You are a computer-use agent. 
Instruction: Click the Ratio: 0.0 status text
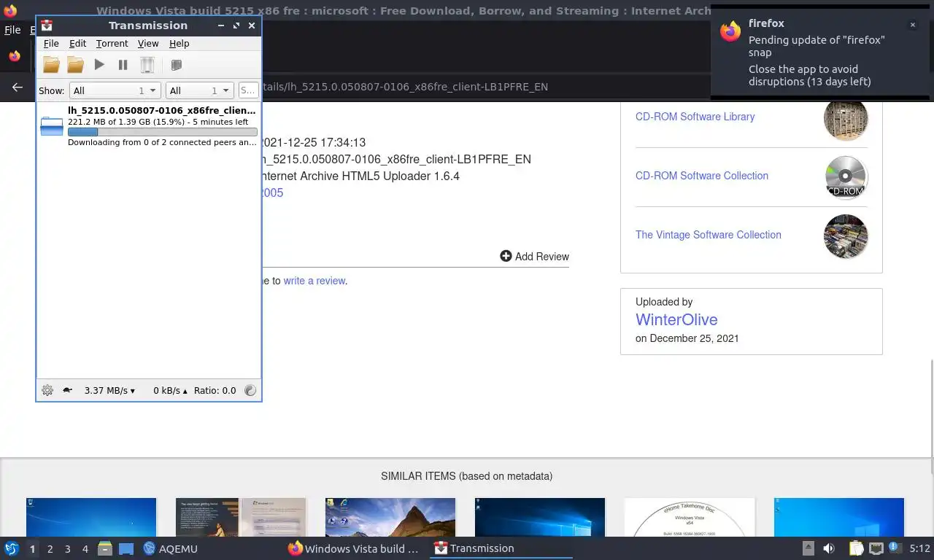click(215, 391)
